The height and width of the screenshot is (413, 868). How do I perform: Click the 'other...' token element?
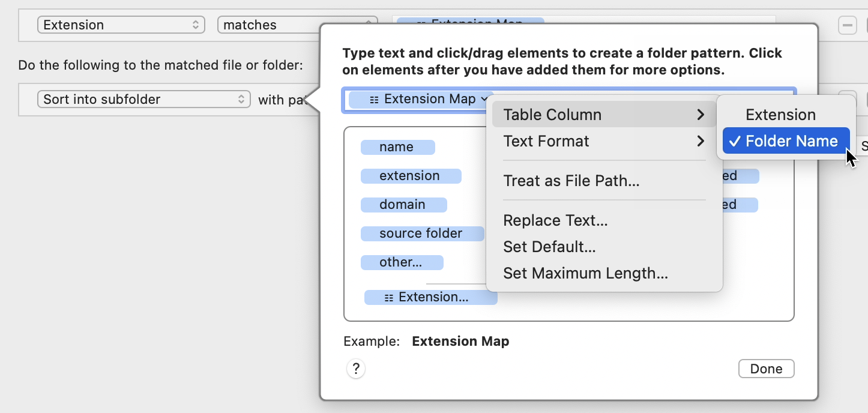(402, 262)
